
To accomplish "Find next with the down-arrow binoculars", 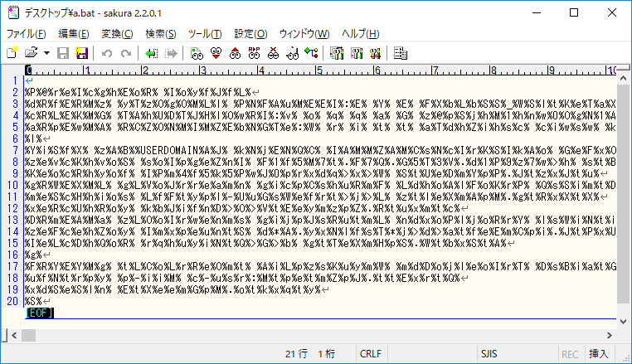I will point(216,53).
